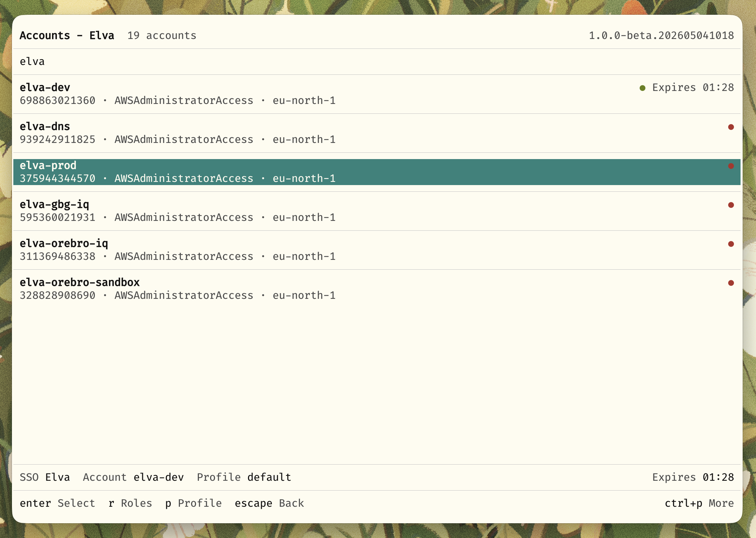Click version string 1.0.0-beta.202605041018
Image resolution: width=756 pixels, height=538 pixels.
coord(661,35)
